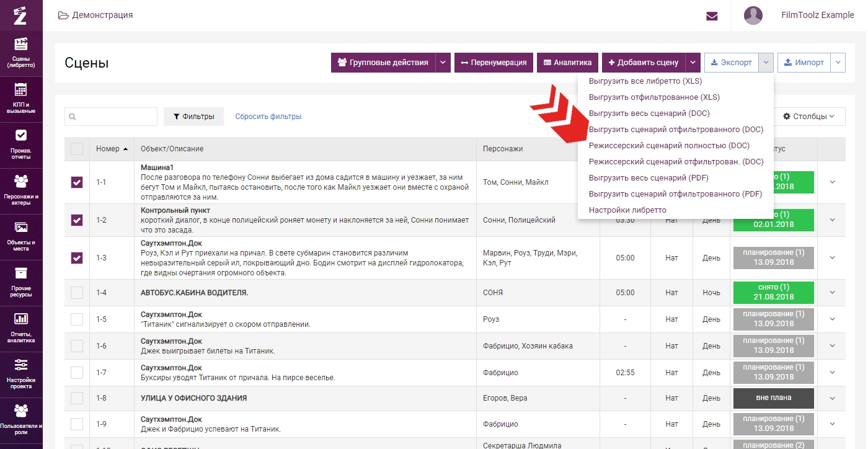Open Настройки проекта sidebar section

21,374
